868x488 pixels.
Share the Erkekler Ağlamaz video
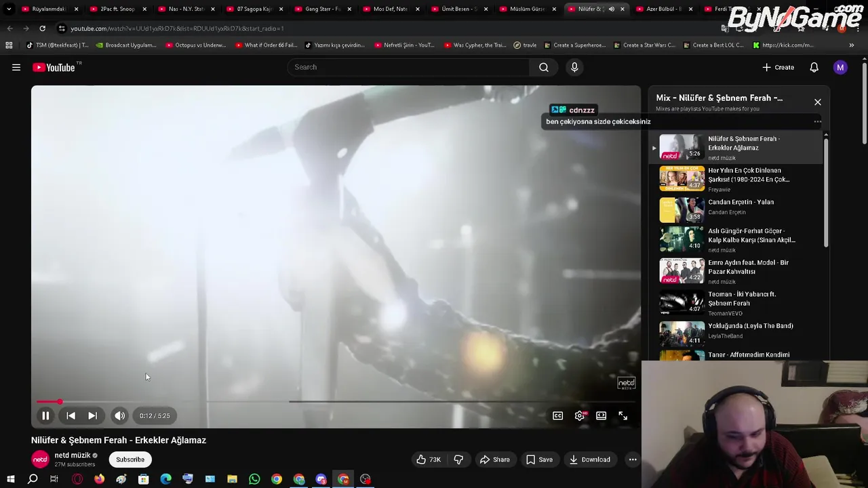pos(494,460)
